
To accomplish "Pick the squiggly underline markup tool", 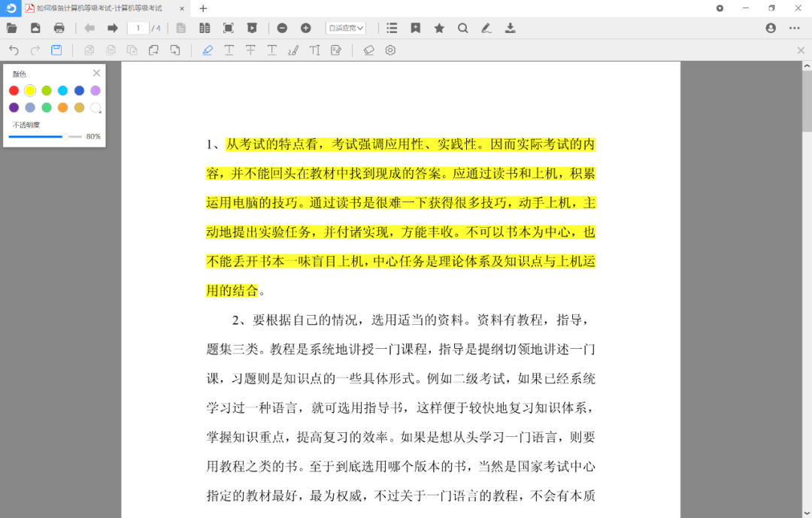I will point(271,50).
